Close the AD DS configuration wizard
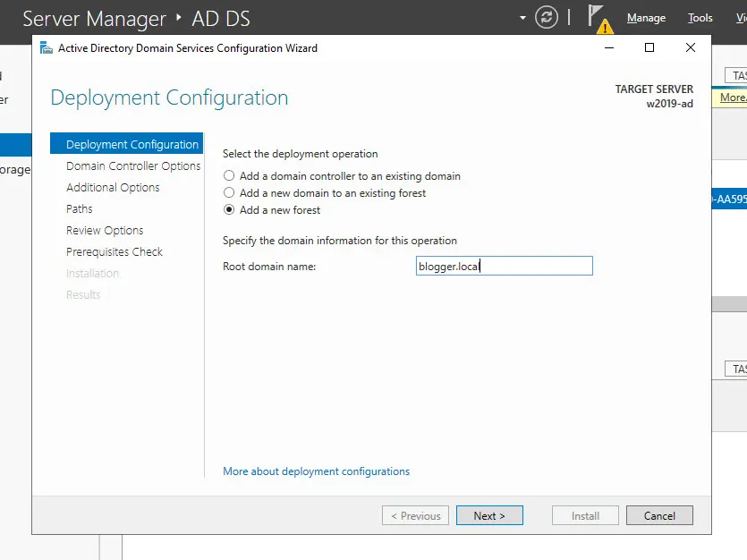The height and width of the screenshot is (560, 747). (x=690, y=48)
